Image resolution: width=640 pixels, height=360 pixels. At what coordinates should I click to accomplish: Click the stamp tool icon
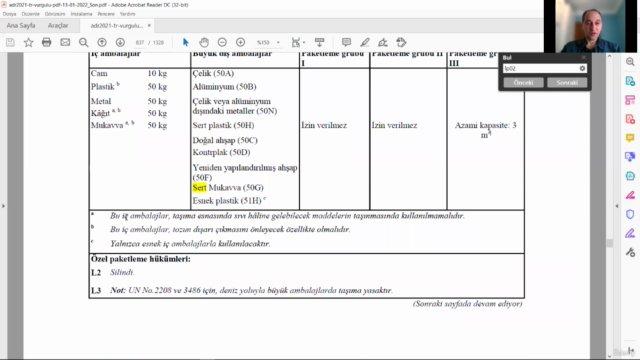[401, 42]
